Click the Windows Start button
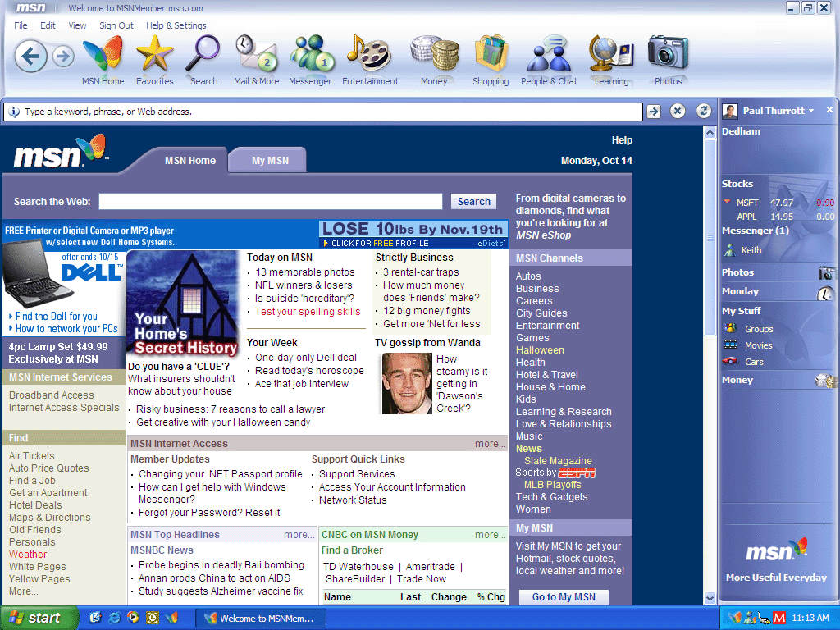Image resolution: width=840 pixels, height=630 pixels. 34,618
